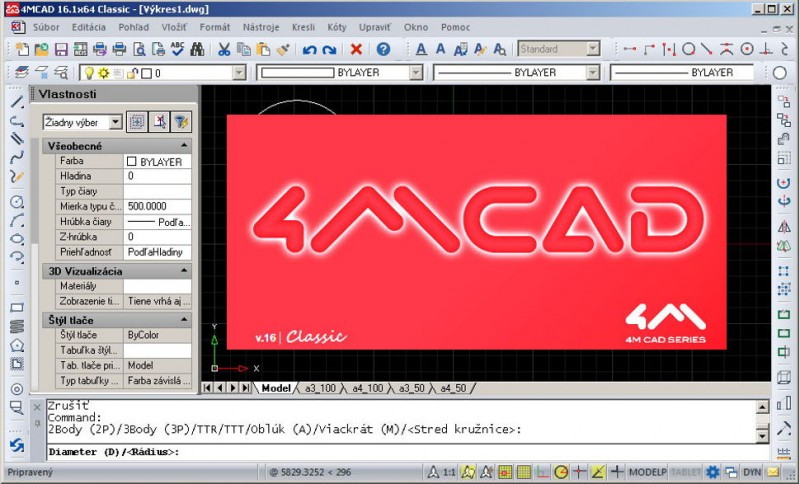This screenshot has width=800, height=484.
Task: Click the command scrollbar down arrow
Action: 762,435
